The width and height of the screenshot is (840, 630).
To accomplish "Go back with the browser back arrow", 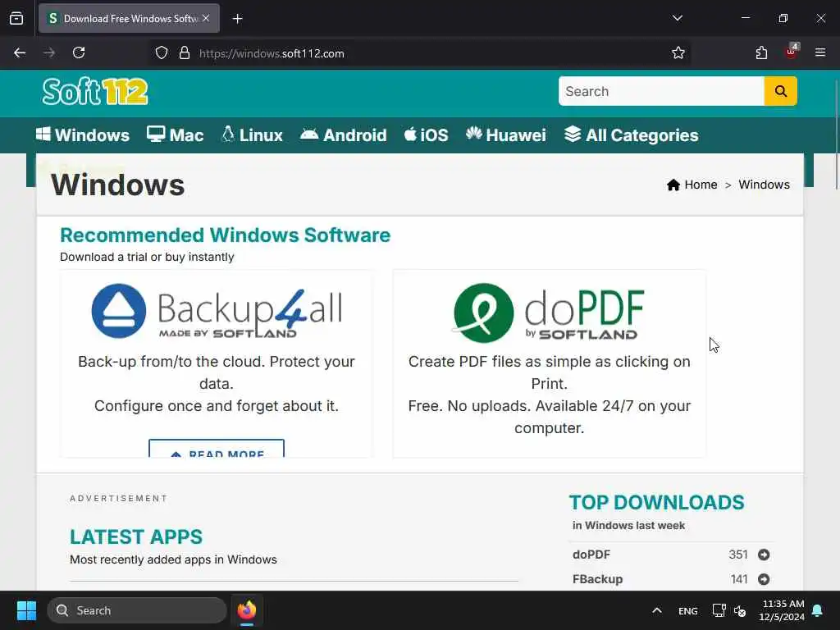I will coord(20,53).
